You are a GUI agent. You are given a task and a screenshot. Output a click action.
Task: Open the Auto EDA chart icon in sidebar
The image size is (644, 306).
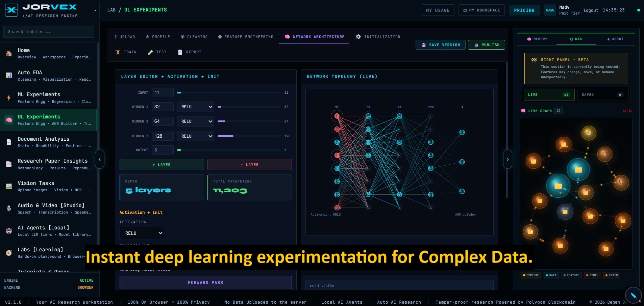(x=9, y=75)
